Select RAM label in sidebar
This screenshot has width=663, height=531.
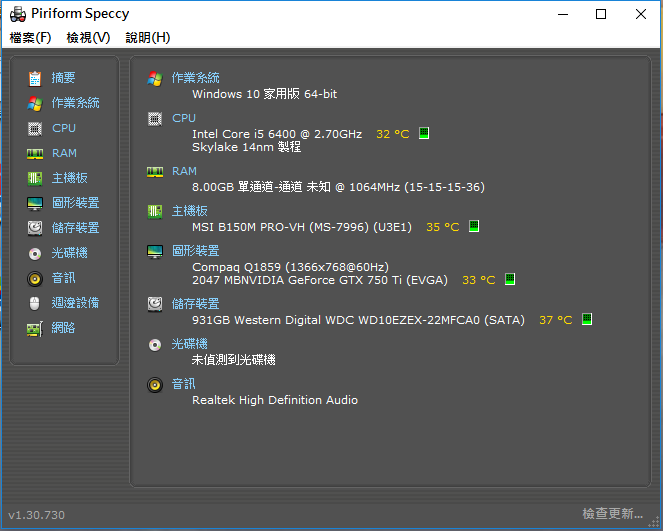[x=64, y=153]
